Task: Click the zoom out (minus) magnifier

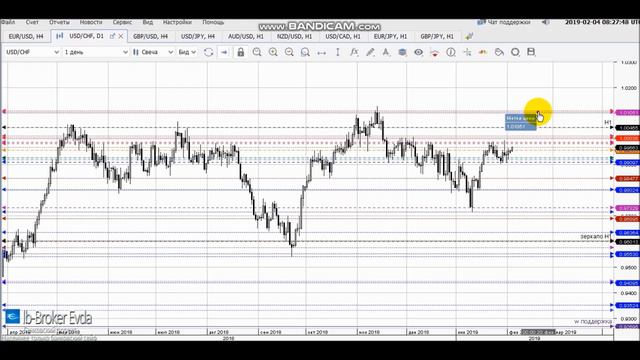Action: (x=289, y=52)
